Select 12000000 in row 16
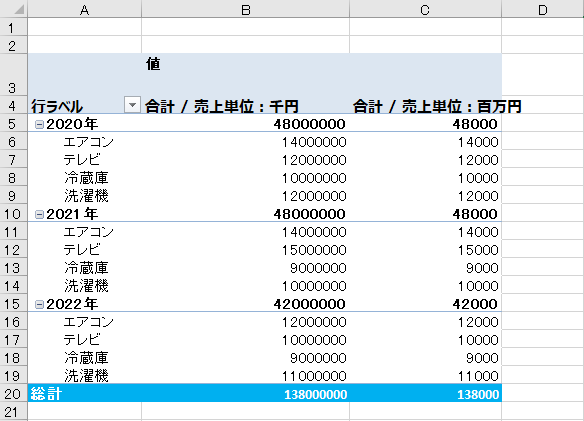 [x=245, y=322]
